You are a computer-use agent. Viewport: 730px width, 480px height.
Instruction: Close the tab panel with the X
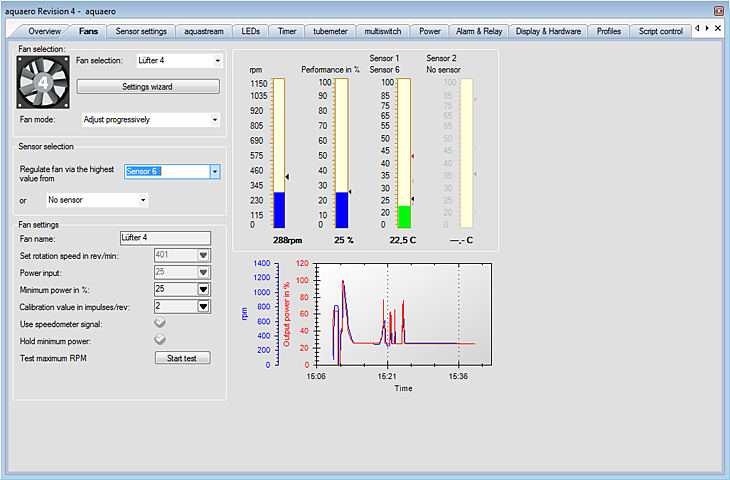pyautogui.click(x=717, y=29)
